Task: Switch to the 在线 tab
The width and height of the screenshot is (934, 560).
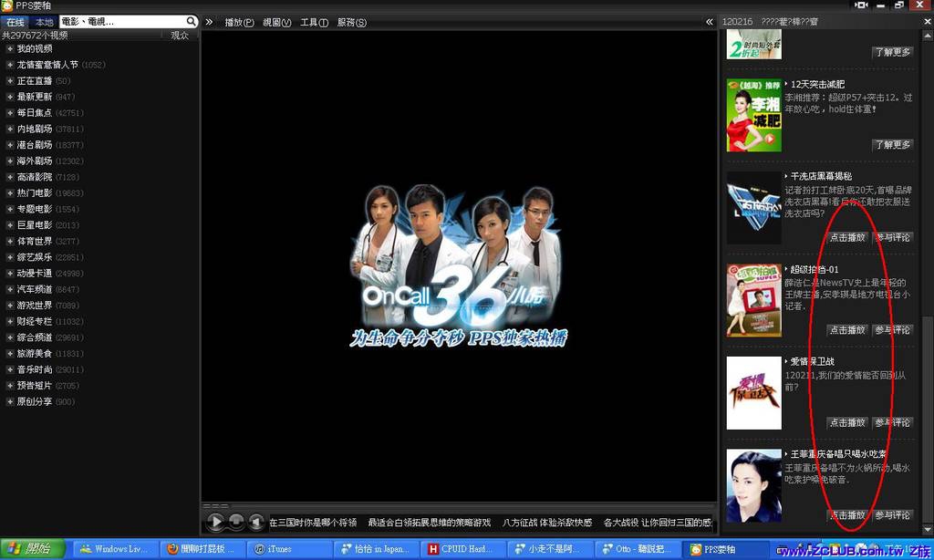Action: pos(16,22)
